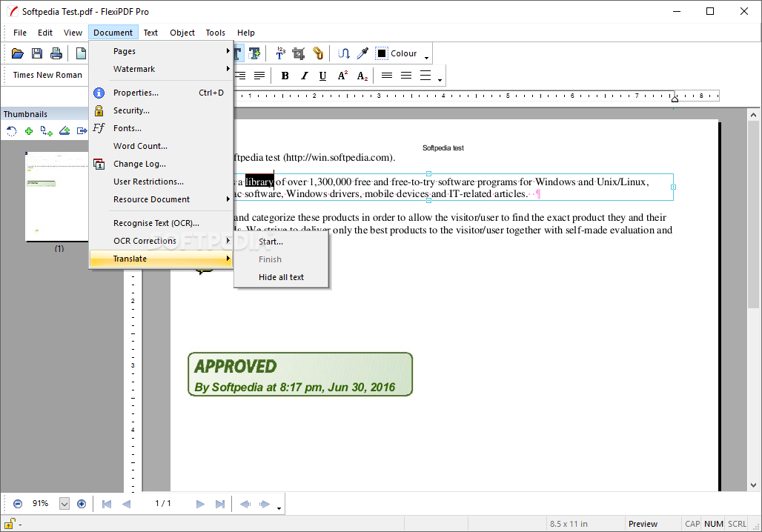Open the Times New Roman font box
Viewport: 762px width, 532px height.
[x=47, y=75]
